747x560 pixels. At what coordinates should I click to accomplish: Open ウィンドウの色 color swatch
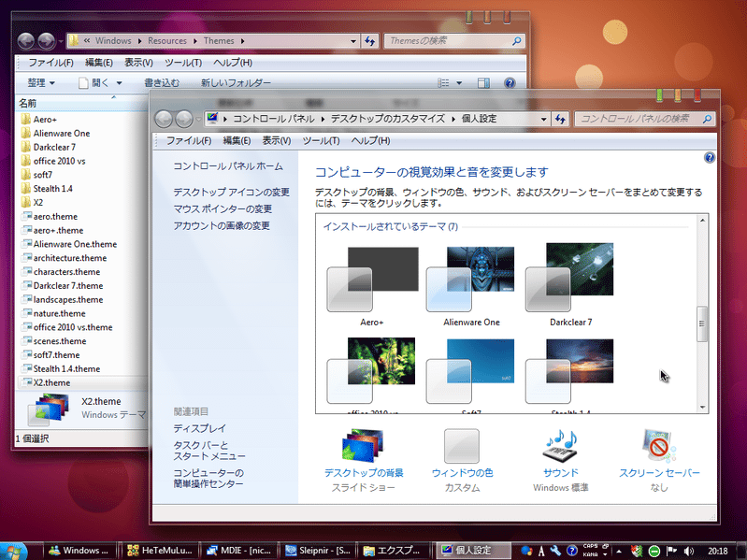coord(462,446)
